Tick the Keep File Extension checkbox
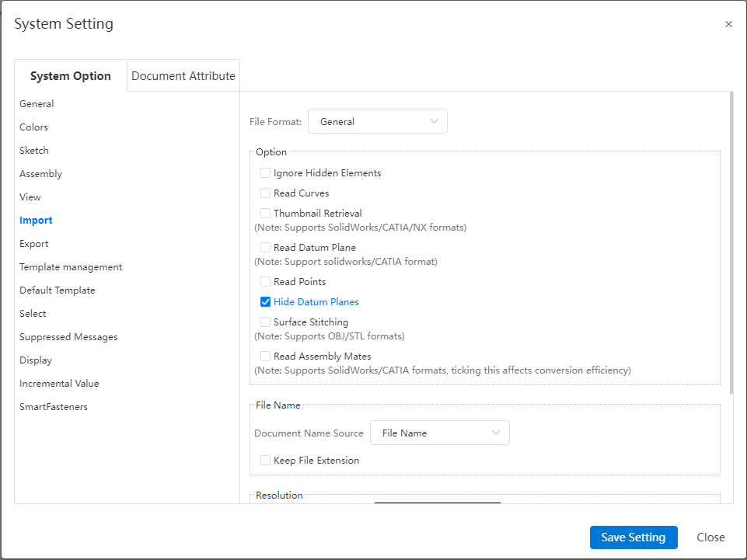Viewport: 747px width, 560px height. tap(265, 461)
